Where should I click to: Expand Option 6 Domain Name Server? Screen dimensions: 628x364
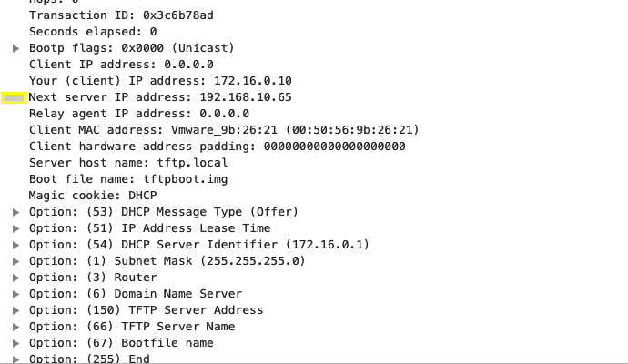(x=16, y=294)
